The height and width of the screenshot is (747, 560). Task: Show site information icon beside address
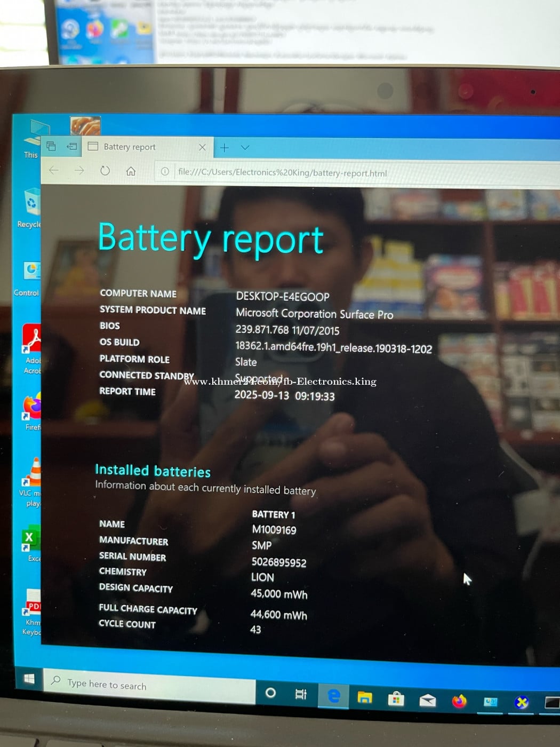coord(165,171)
